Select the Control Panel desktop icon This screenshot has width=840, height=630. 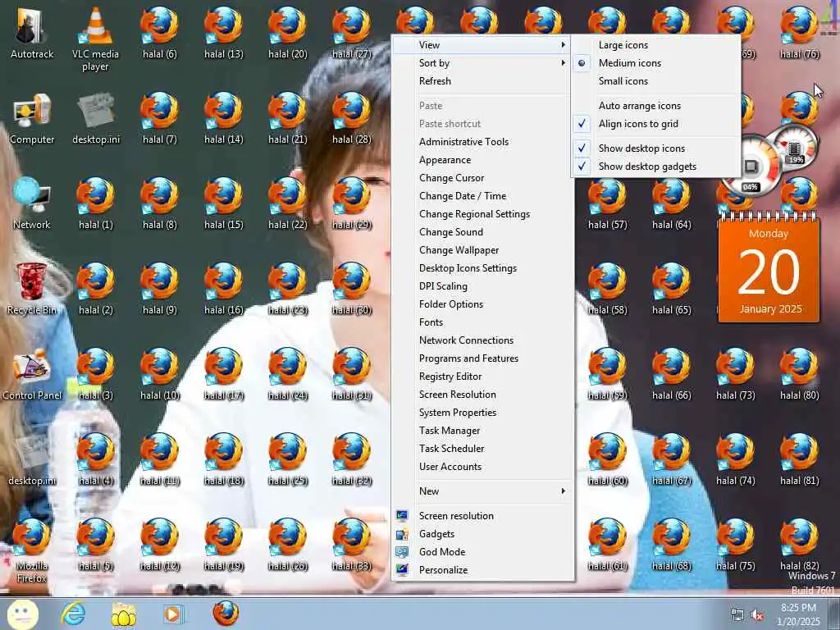point(32,374)
